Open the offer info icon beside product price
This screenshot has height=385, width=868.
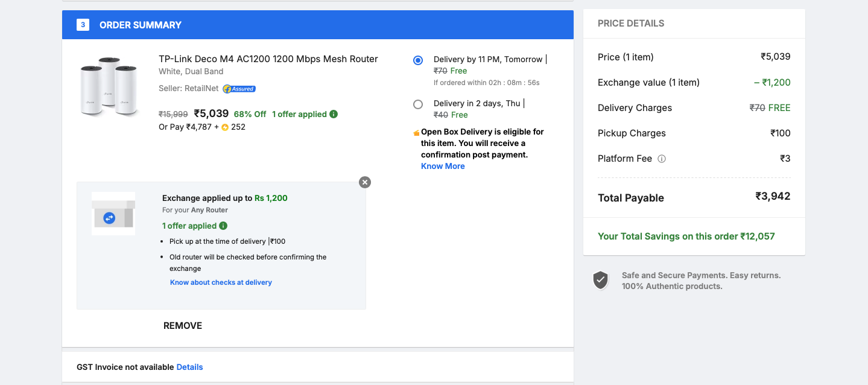click(334, 114)
